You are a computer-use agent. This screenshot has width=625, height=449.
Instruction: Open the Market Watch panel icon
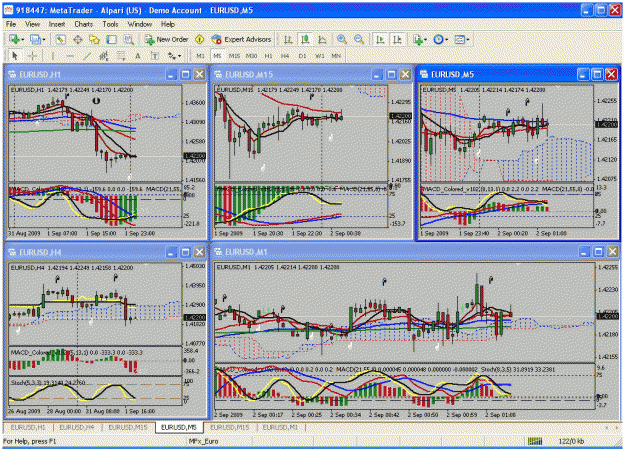[60, 39]
